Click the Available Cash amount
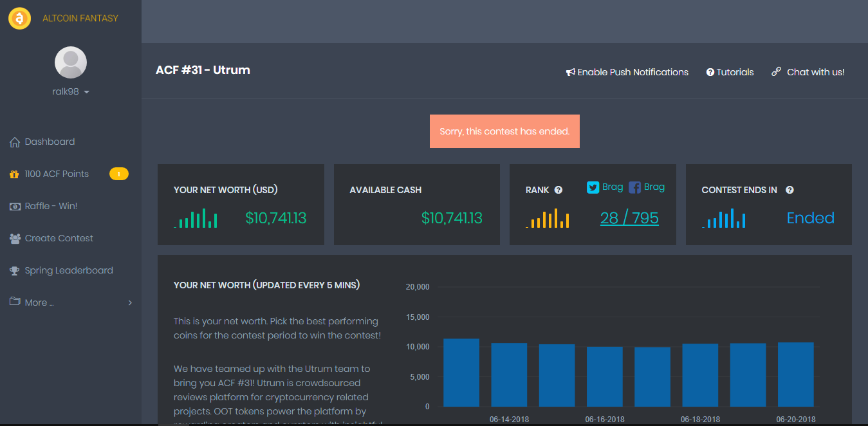This screenshot has width=868, height=426. coord(452,218)
